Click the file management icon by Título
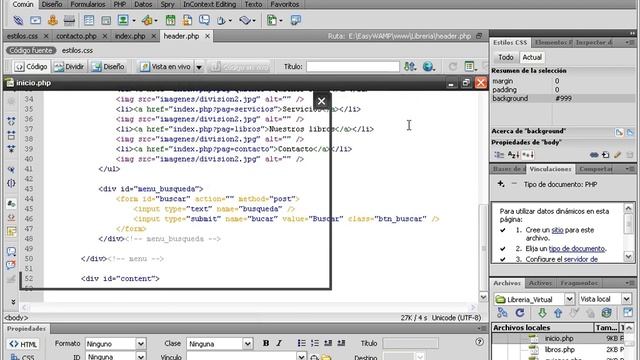The width and height of the screenshot is (640, 360). pyautogui.click(x=409, y=66)
